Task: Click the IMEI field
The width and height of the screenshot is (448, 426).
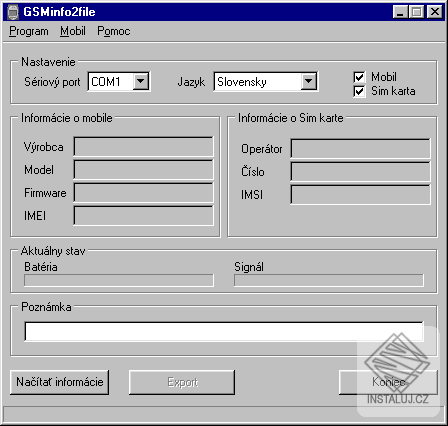Action: pos(143,215)
